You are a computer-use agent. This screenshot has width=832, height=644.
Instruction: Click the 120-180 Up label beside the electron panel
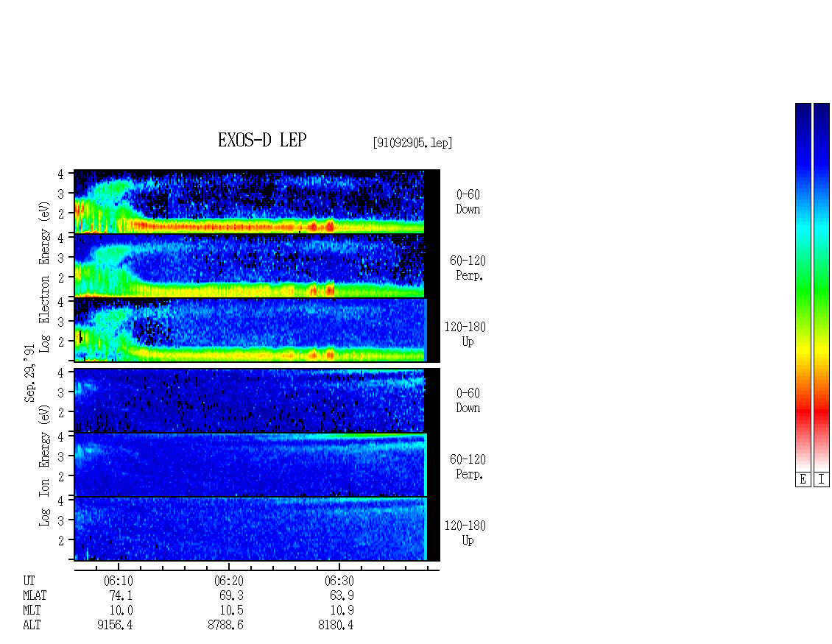[465, 335]
